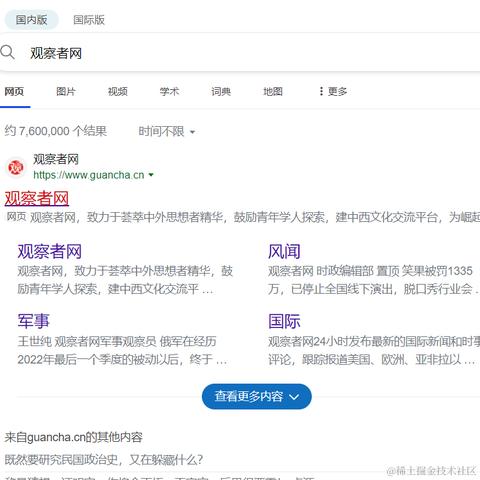Viewport: 480px width, 480px height.
Task: Select the 图片 tab
Action: tap(66, 91)
